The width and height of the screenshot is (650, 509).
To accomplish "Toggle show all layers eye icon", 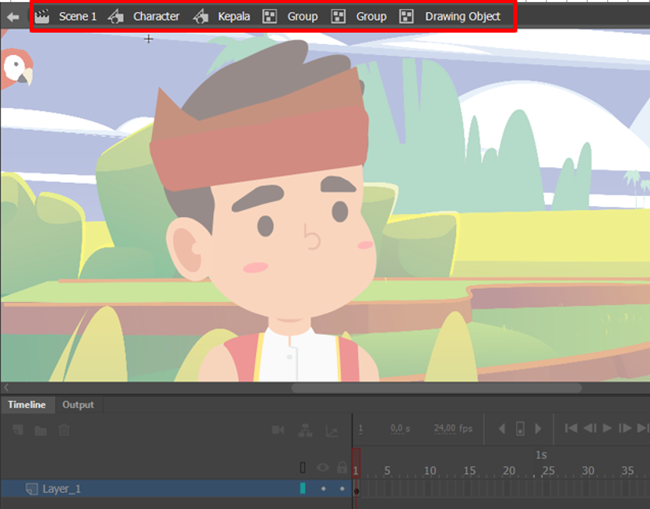I will [x=323, y=468].
